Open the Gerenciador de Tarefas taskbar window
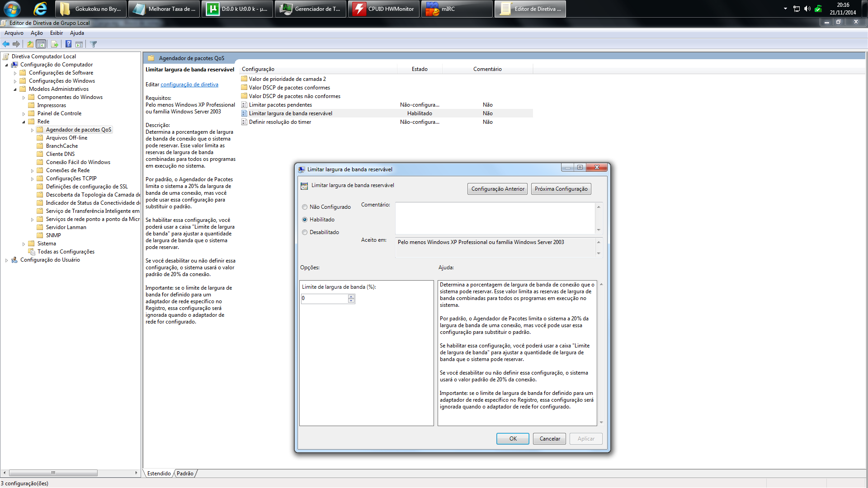 311,9
